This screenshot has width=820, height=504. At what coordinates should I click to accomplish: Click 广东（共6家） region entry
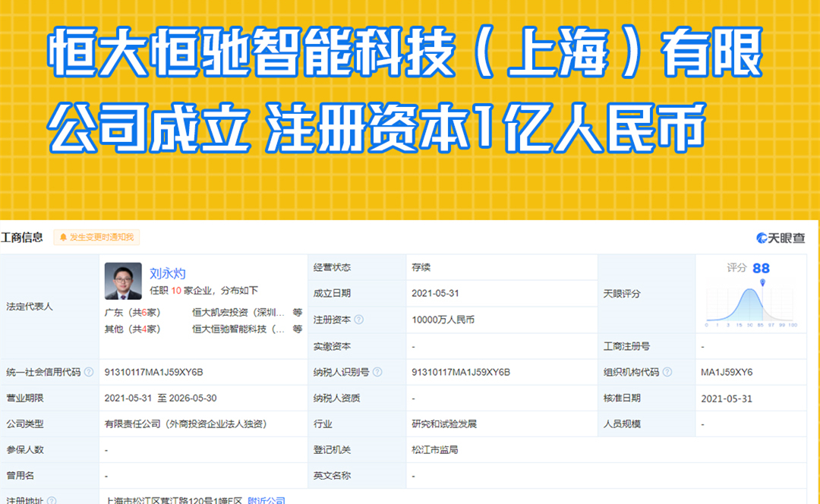pos(133,312)
